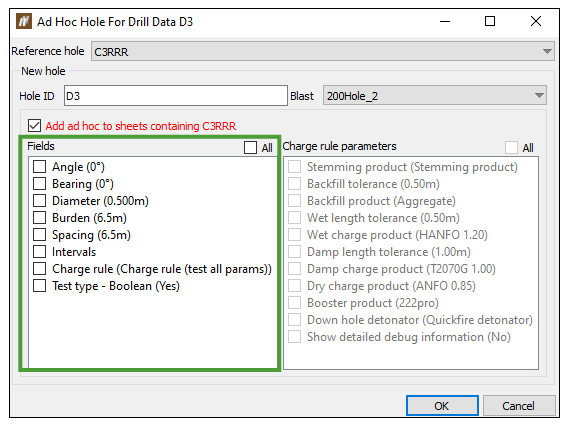The height and width of the screenshot is (427, 569).
Task: Enable the Spacing (6.5m) checkbox
Action: pos(39,235)
